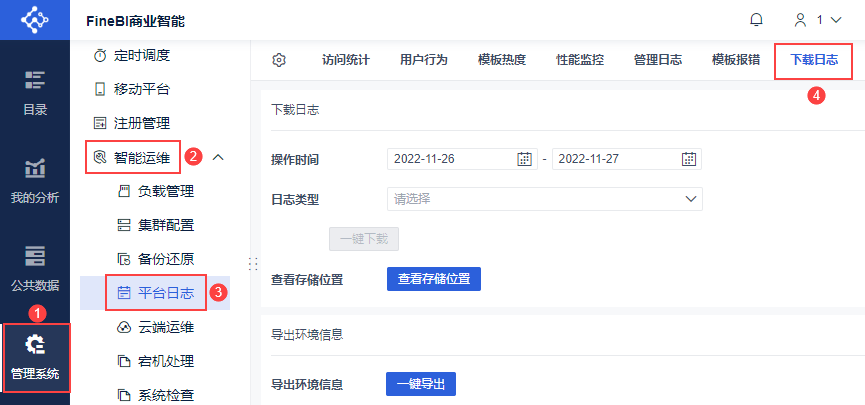Open the user account dropdown

(816, 20)
